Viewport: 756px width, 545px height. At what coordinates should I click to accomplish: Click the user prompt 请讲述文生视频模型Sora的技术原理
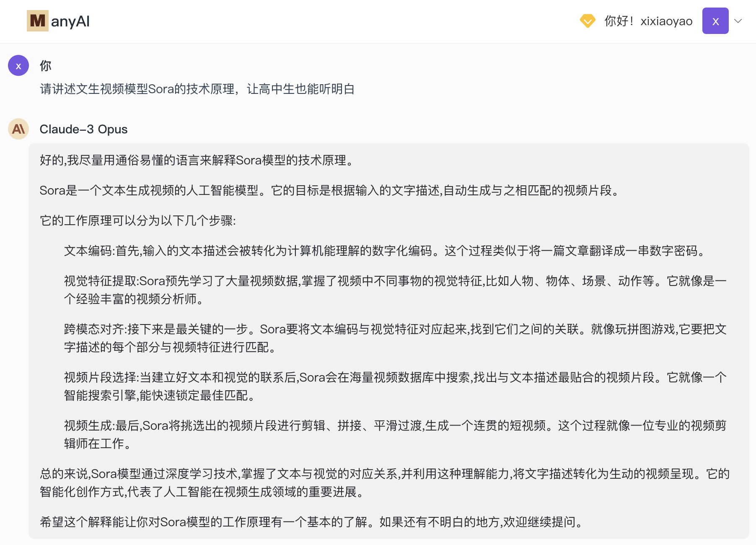[x=197, y=89]
